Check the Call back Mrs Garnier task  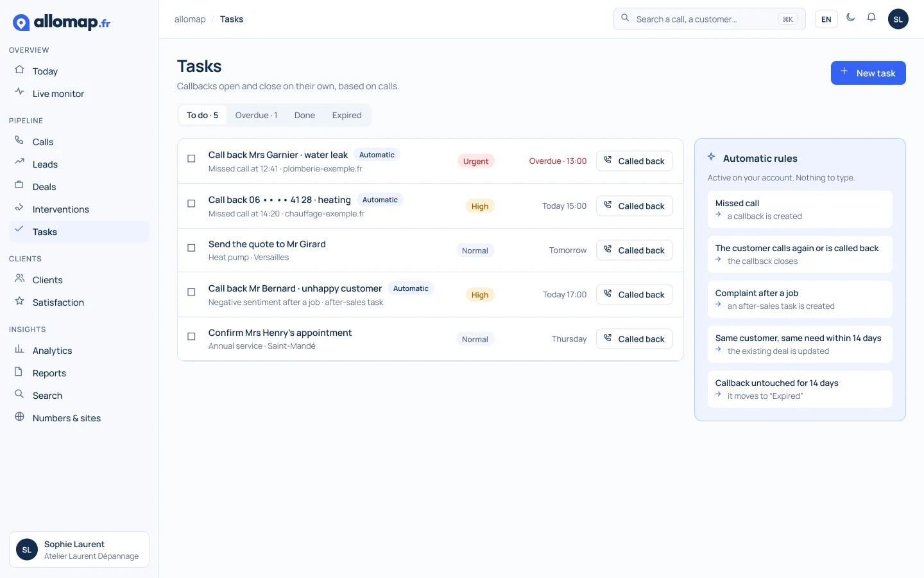tap(191, 159)
